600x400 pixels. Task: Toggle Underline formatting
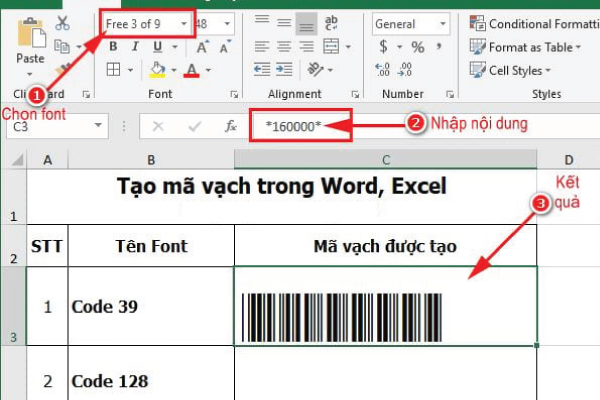[x=157, y=47]
